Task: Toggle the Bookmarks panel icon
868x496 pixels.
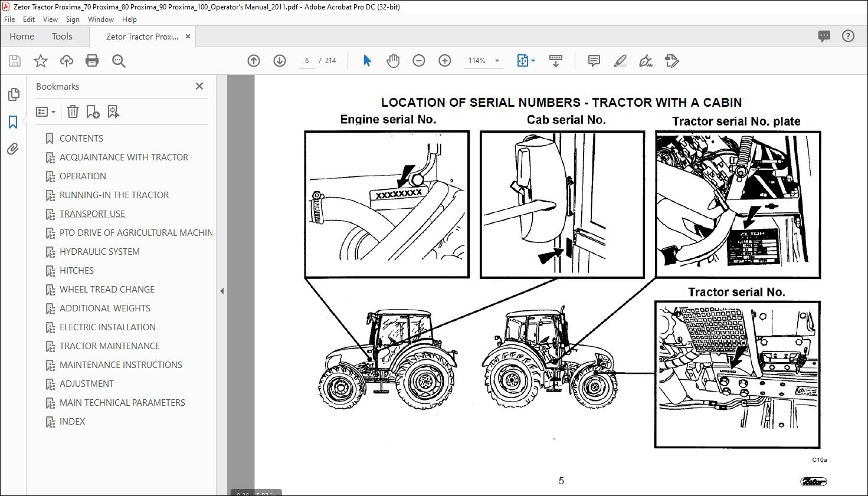Action: pyautogui.click(x=13, y=122)
